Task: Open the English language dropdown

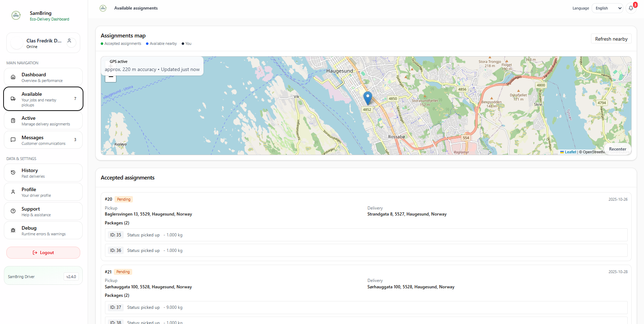Action: coord(607,8)
